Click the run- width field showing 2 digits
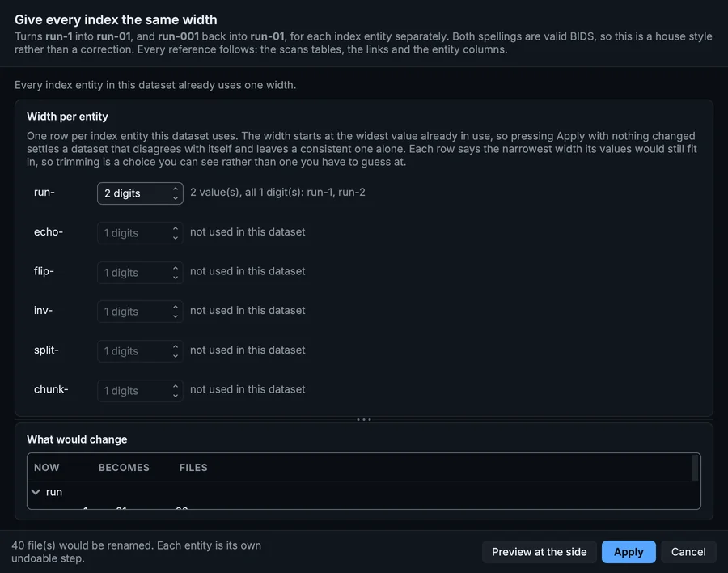Image resolution: width=728 pixels, height=573 pixels. click(x=140, y=193)
